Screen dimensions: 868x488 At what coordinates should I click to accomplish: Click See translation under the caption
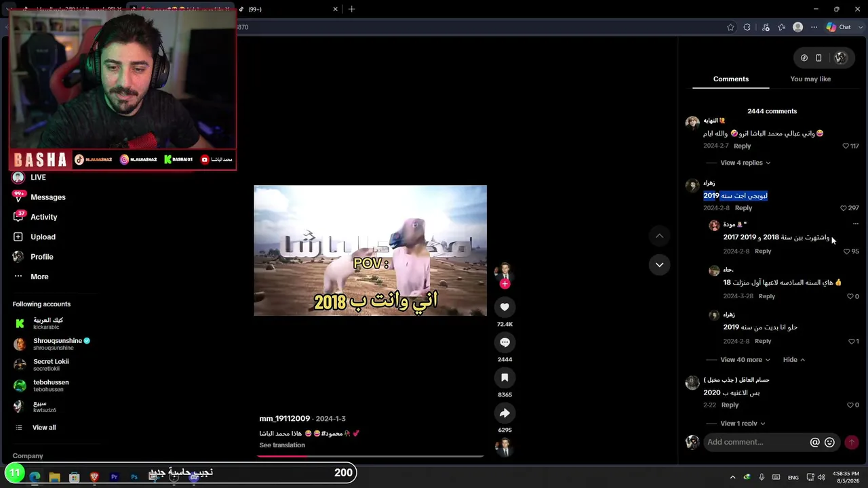tap(282, 445)
